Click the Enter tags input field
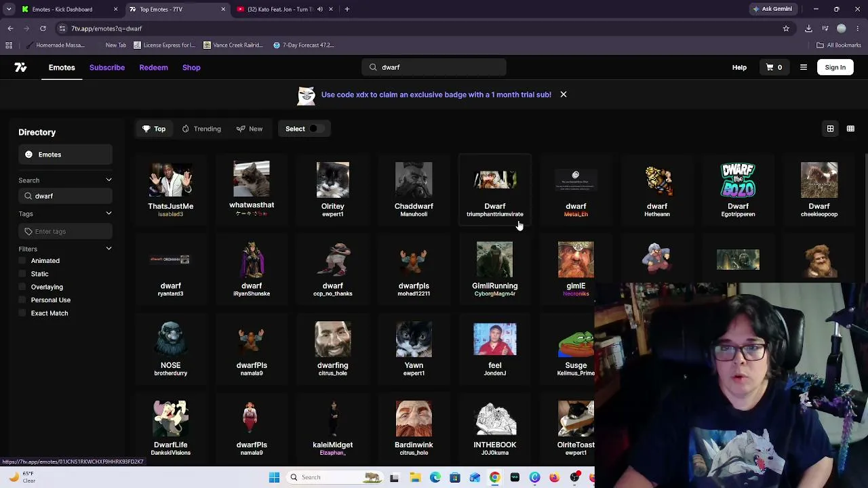The width and height of the screenshot is (868, 488). point(65,231)
